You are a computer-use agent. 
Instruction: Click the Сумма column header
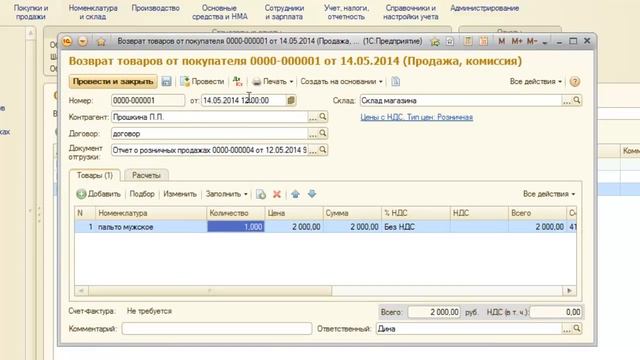tap(352, 213)
